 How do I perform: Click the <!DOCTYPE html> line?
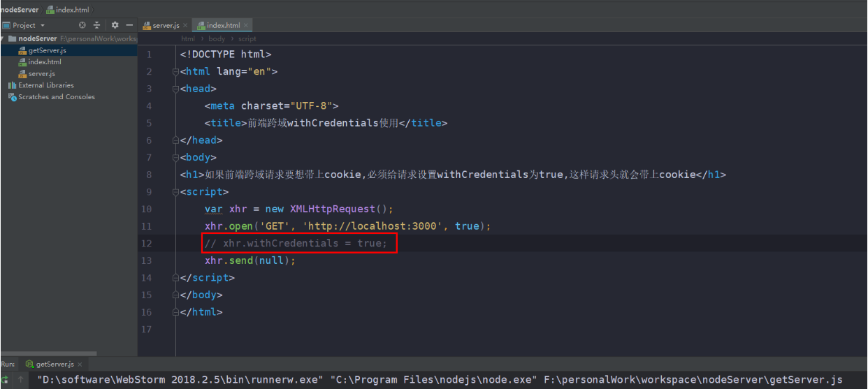pos(226,54)
